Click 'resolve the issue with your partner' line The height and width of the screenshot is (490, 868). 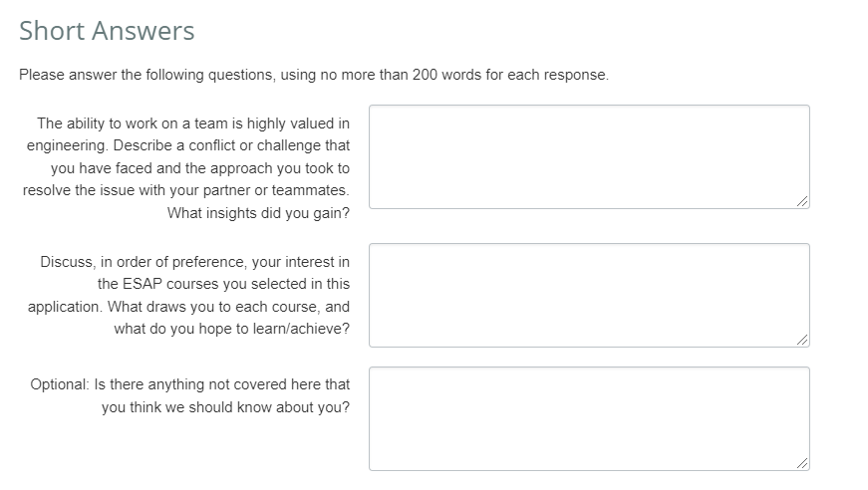tap(186, 190)
